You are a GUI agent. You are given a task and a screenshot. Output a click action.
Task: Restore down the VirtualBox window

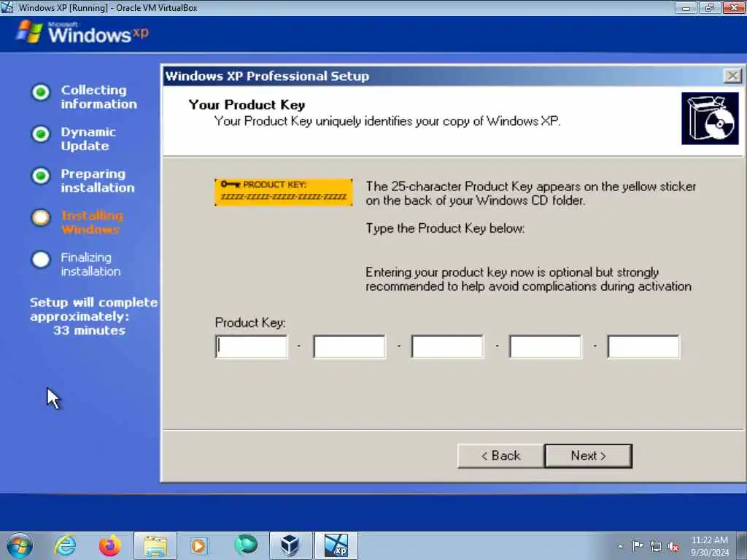[x=710, y=7]
